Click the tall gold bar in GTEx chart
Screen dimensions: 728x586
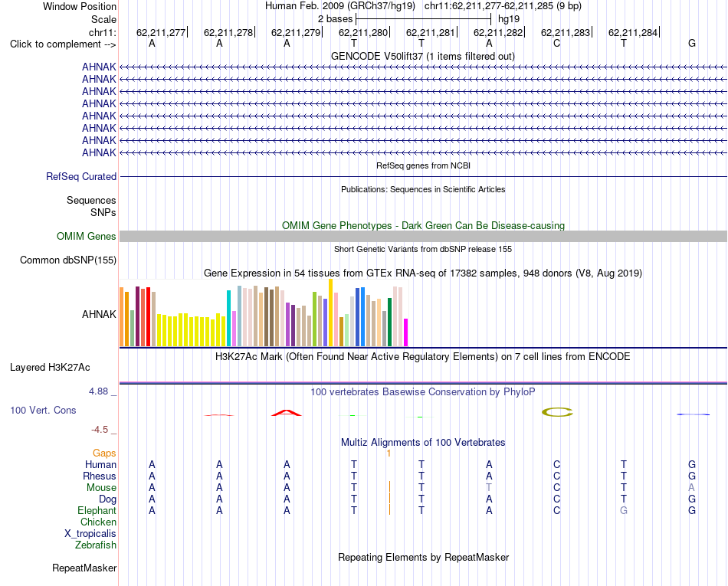tap(330, 313)
